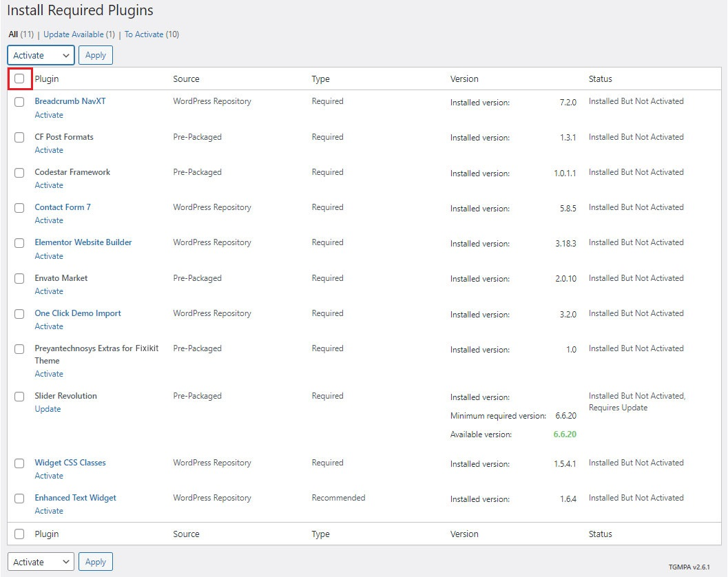Activate the CF Post Formats plugin
This screenshot has width=728, height=577.
point(49,150)
